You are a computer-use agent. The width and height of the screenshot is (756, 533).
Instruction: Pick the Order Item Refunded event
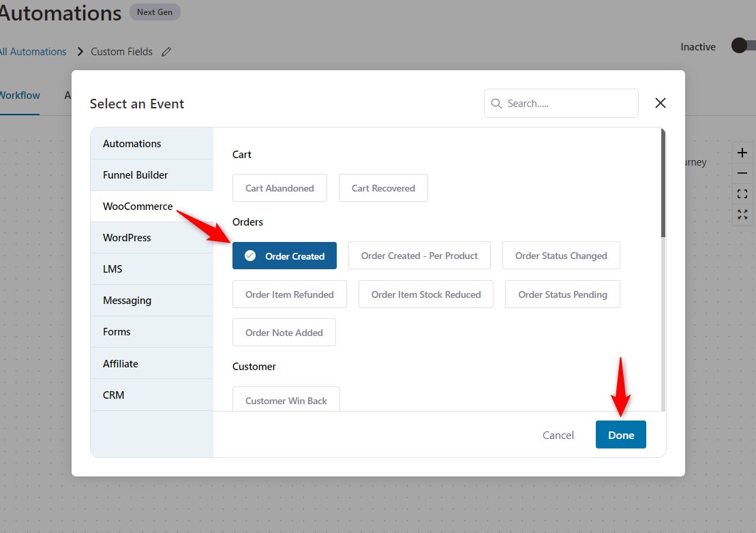(289, 294)
